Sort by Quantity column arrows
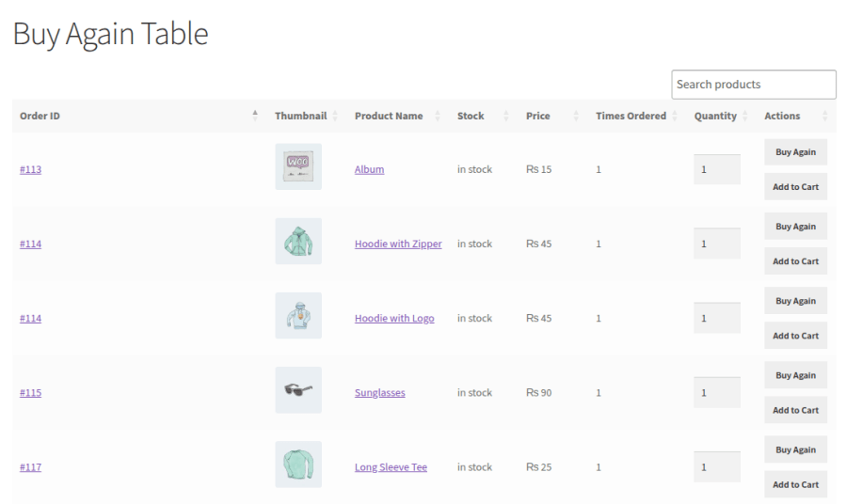The image size is (846, 504). 744,116
